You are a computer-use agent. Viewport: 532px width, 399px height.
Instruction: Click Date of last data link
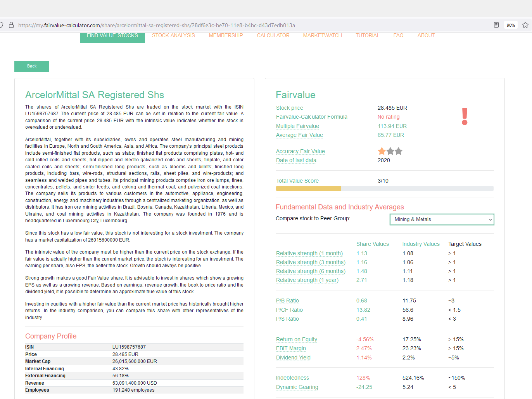coord(296,160)
